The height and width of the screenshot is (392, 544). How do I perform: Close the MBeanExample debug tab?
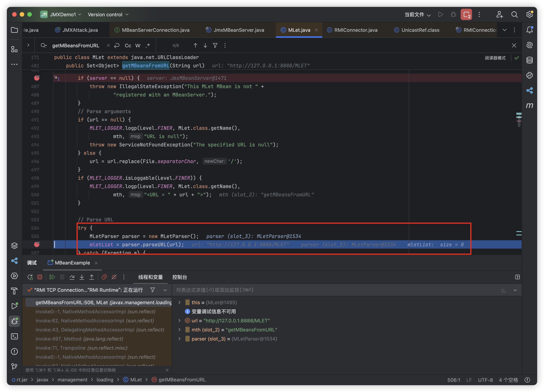click(96, 263)
